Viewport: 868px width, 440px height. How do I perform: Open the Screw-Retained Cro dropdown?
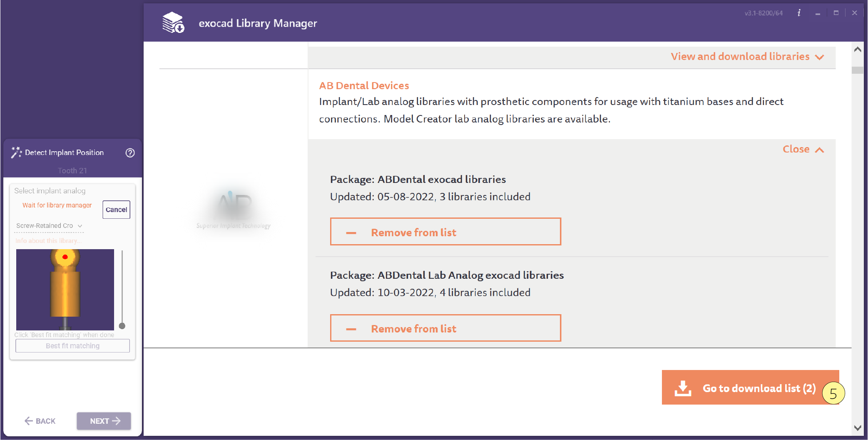tap(49, 226)
